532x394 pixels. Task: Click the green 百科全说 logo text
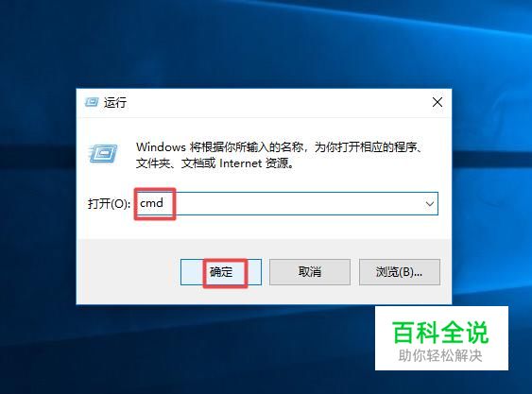click(440, 333)
